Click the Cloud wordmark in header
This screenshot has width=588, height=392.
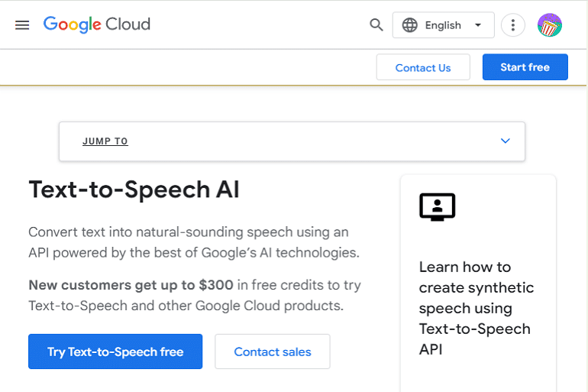128,24
